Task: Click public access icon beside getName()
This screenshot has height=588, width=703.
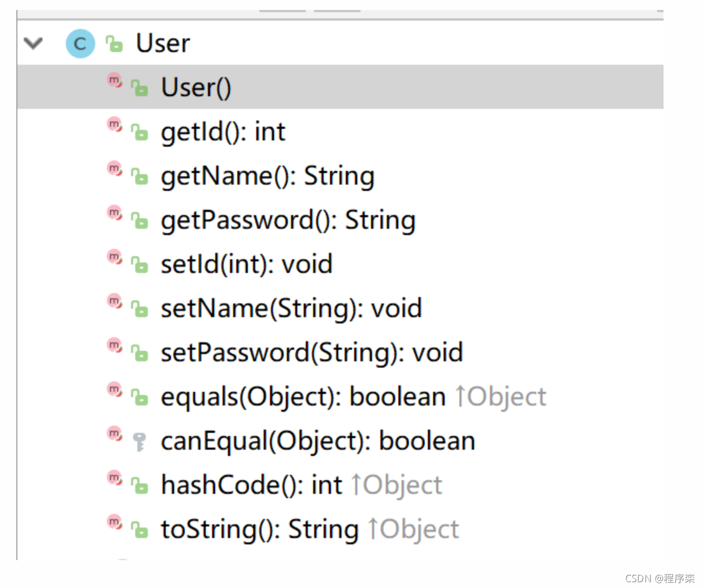Action: (139, 176)
